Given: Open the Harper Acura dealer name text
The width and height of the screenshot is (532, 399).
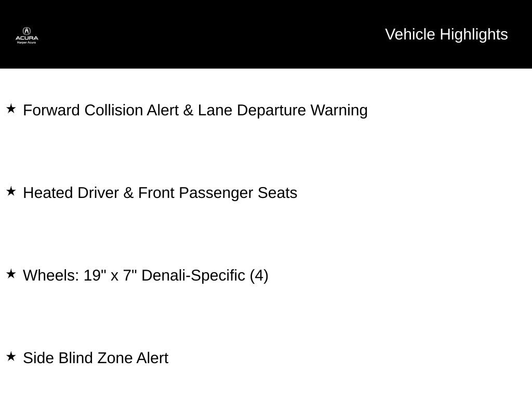Looking at the screenshot, I should click(x=26, y=43).
